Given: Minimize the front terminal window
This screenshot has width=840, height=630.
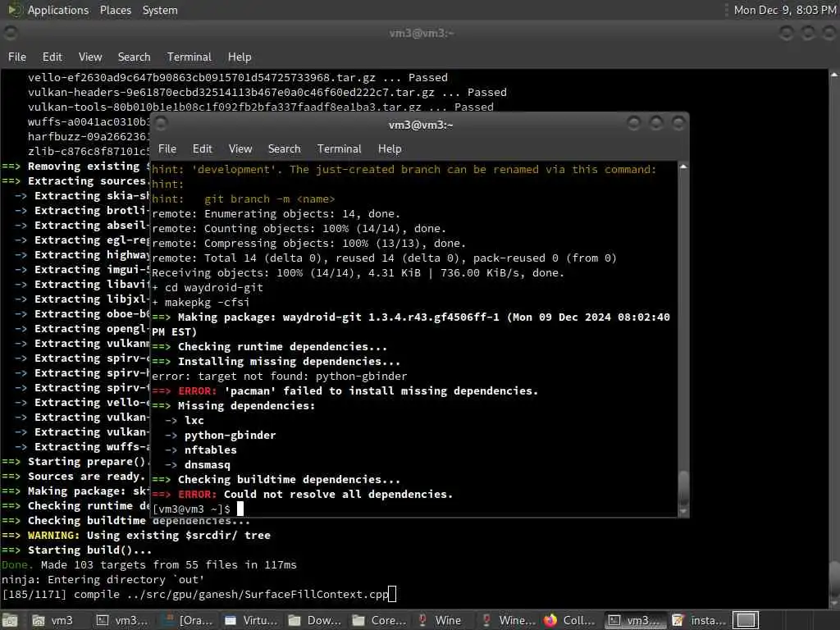Looking at the screenshot, I should [x=634, y=124].
